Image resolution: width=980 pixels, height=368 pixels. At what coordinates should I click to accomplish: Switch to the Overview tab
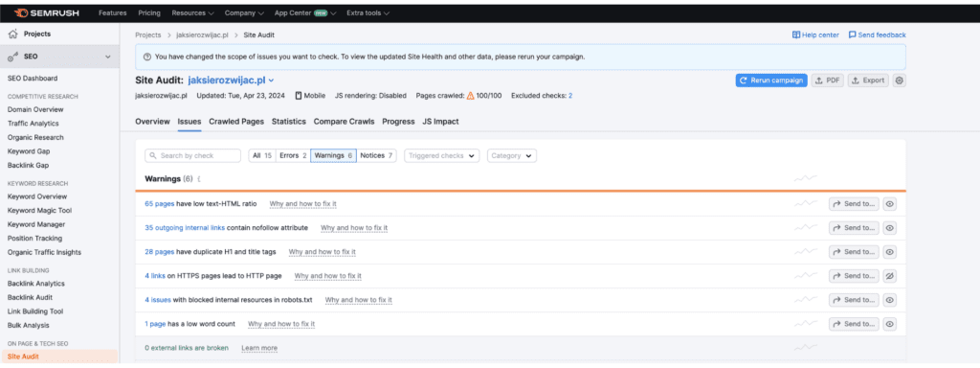point(152,122)
